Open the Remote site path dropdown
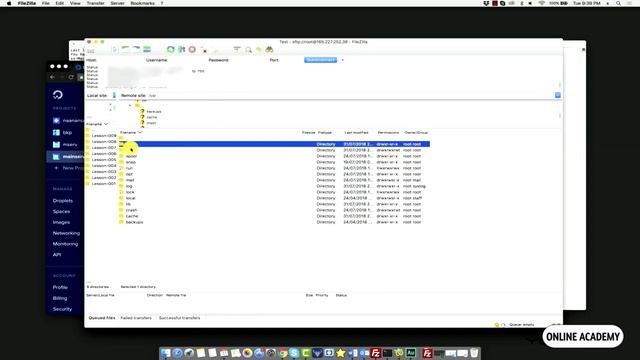 click(x=558, y=95)
